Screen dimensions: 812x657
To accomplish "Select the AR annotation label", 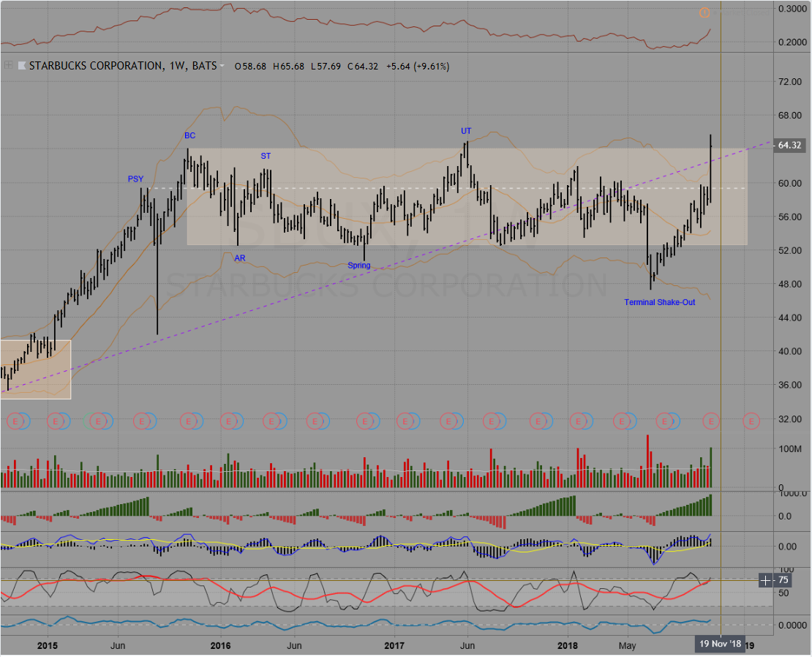I will [x=239, y=258].
